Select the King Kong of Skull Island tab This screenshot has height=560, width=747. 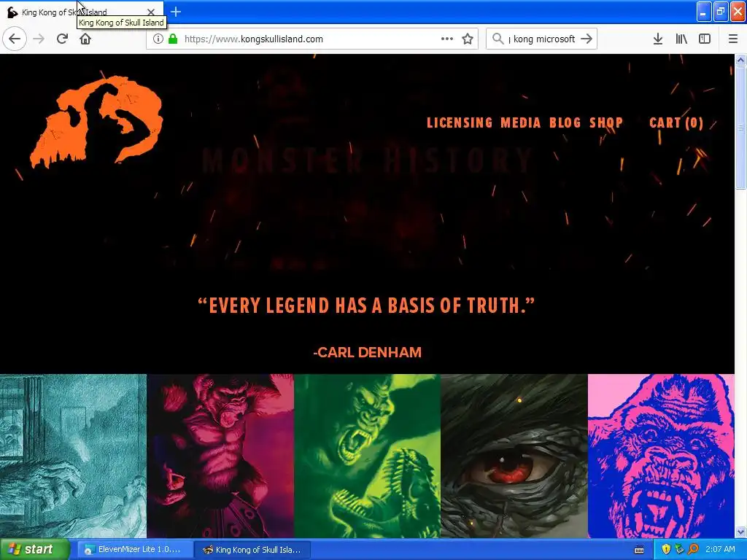(x=82, y=12)
